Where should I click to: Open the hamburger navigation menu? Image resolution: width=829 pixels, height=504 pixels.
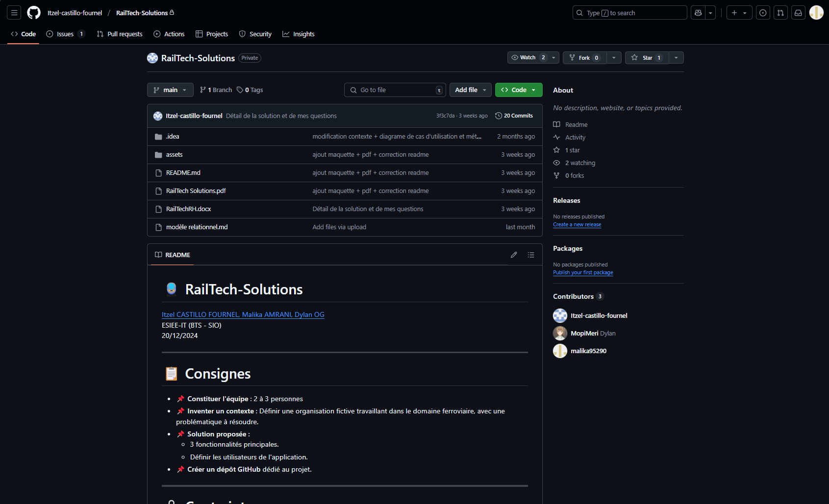point(14,13)
